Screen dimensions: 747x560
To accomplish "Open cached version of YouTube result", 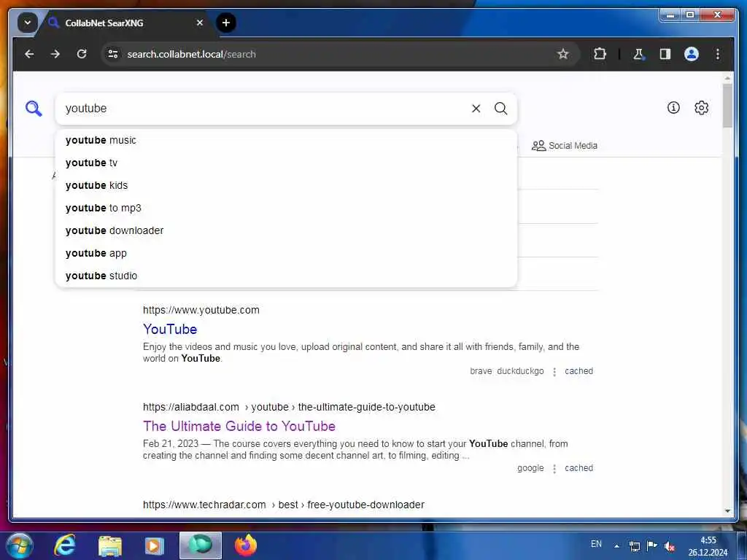I will point(578,371).
